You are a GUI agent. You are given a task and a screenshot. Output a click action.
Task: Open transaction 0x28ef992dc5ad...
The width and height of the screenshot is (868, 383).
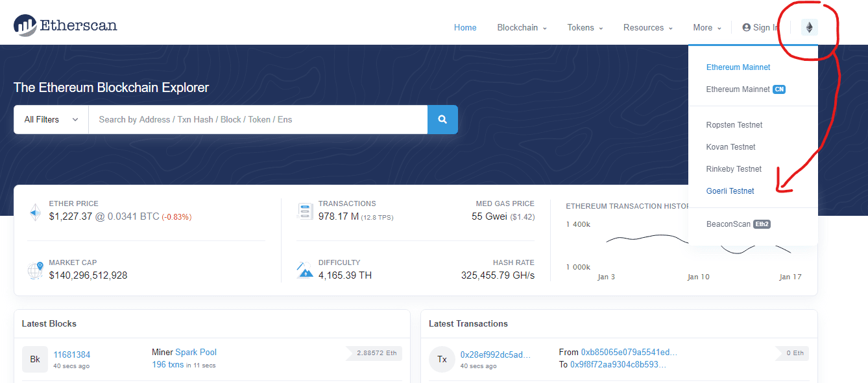click(x=496, y=354)
